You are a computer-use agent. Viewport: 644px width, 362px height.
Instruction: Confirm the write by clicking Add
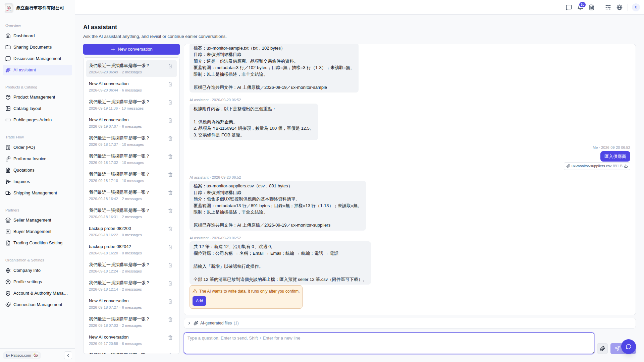tap(199, 301)
